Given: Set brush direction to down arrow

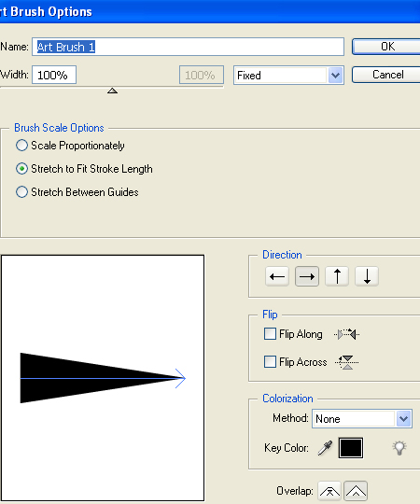Looking at the screenshot, I should (367, 276).
